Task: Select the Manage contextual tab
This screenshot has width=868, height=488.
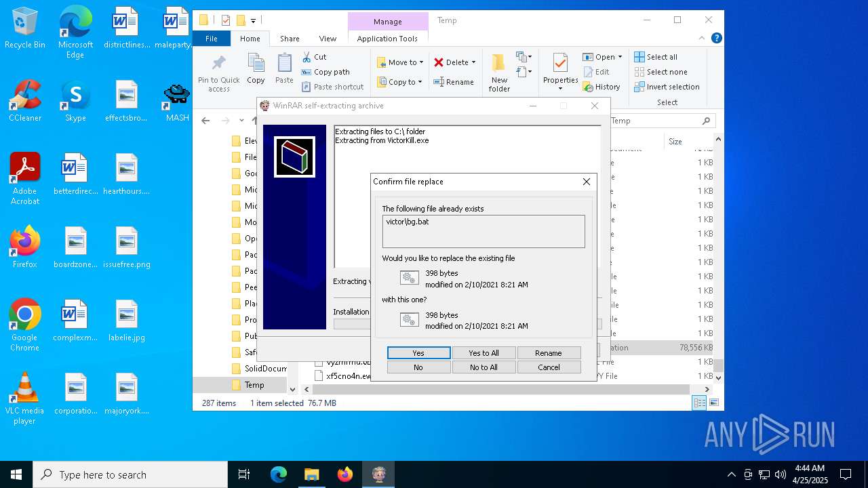Action: coord(388,21)
